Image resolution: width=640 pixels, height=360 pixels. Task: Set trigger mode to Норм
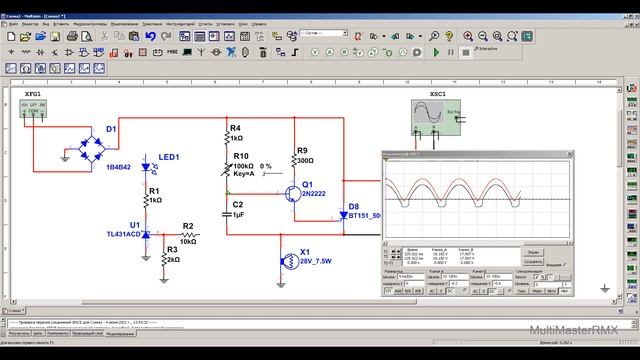(537, 291)
